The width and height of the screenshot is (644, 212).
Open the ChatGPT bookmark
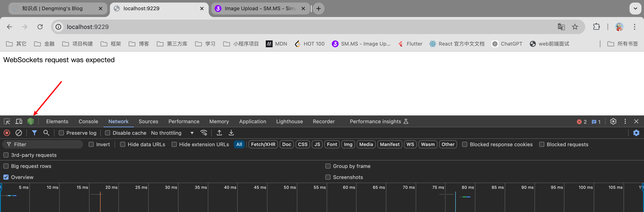507,44
